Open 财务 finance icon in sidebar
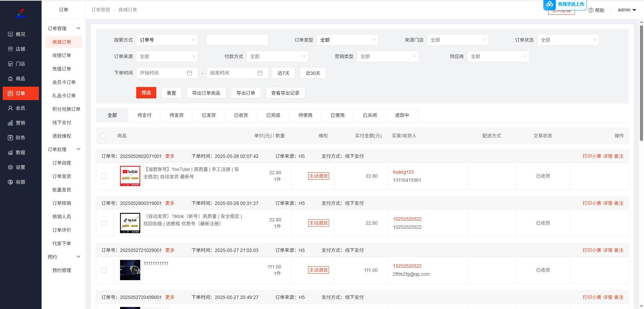Image resolution: width=644 pixels, height=309 pixels. [10, 138]
